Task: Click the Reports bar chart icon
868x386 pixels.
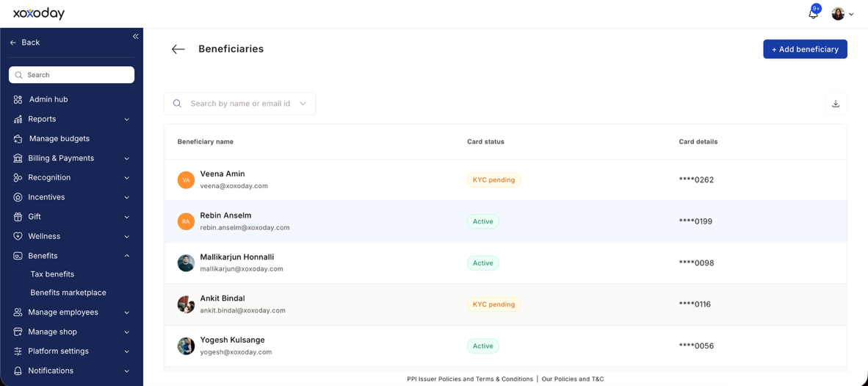Action: click(18, 119)
